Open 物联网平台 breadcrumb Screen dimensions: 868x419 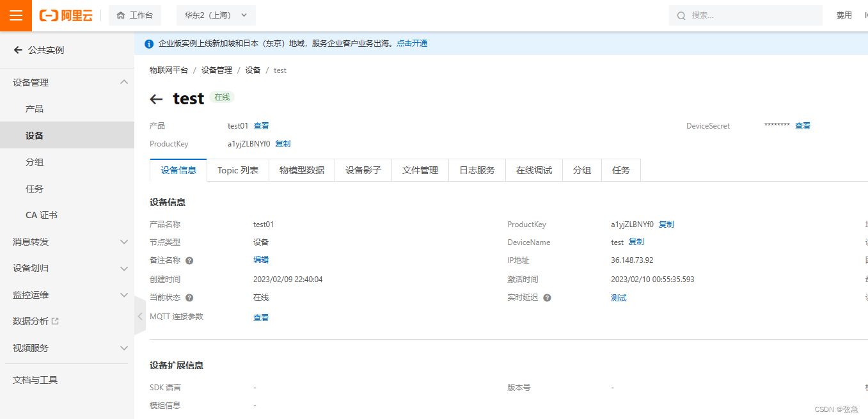pos(169,70)
